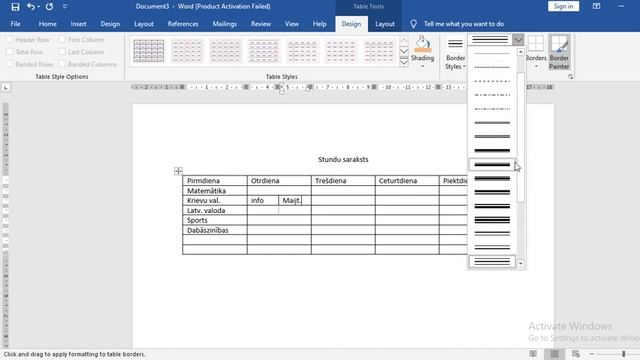
Task: Click the Borders grid icon
Action: click(536, 44)
